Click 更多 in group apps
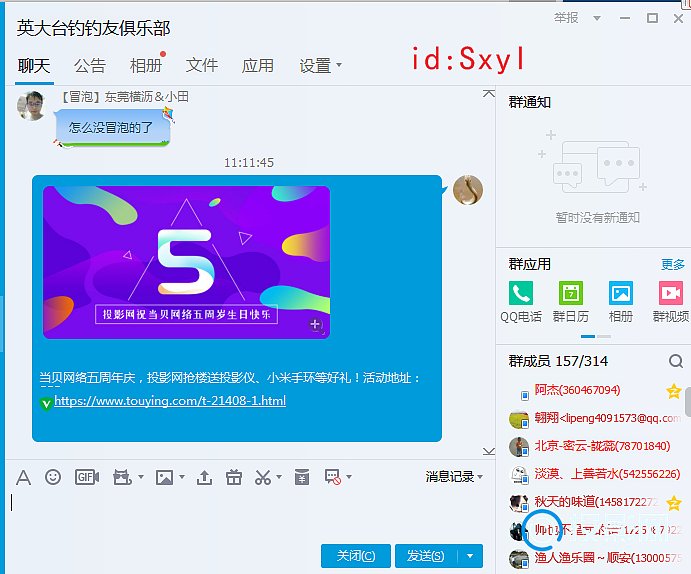Viewport: 691px width, 574px height. 672,264
